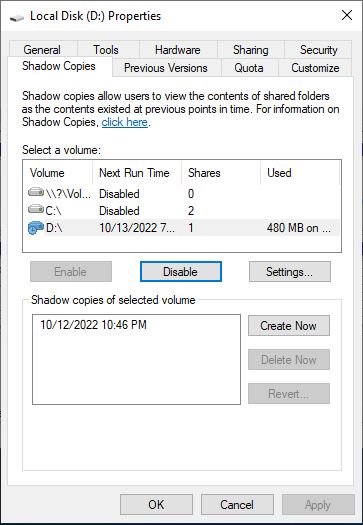Open shadow copy Settings...
The image size is (363, 525).
[x=290, y=272]
